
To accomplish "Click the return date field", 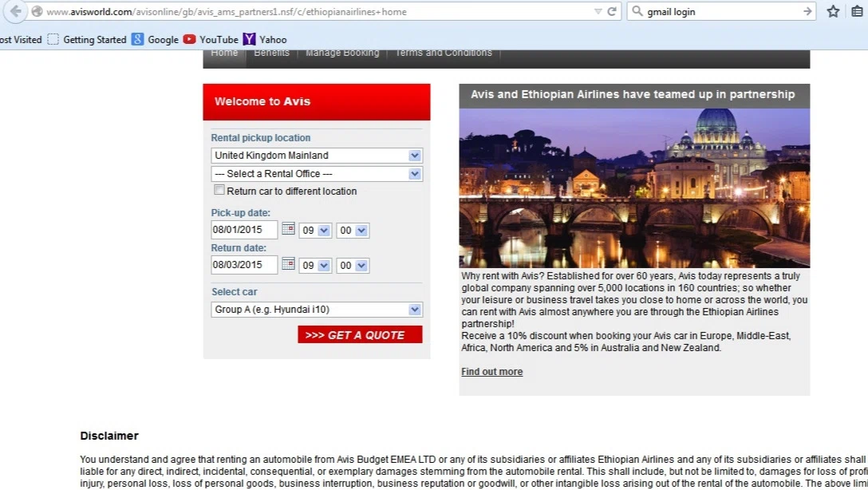I will 244,265.
